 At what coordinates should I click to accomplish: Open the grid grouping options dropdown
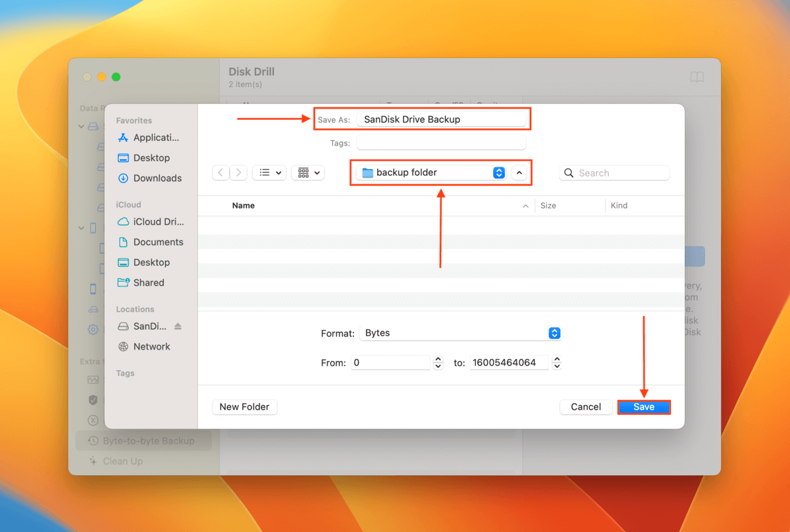pos(307,173)
